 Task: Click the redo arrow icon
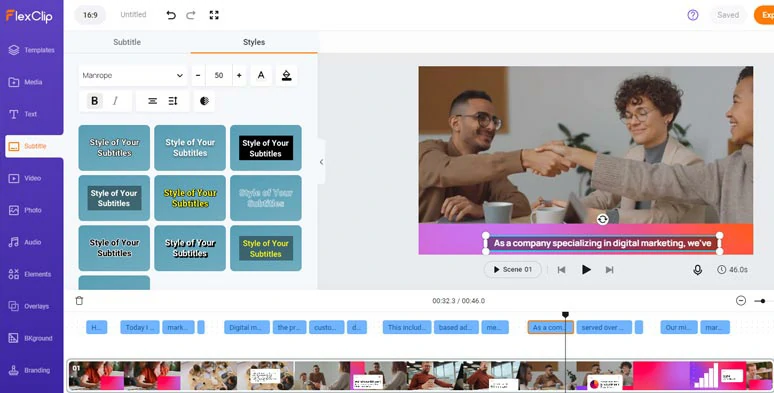pos(191,15)
